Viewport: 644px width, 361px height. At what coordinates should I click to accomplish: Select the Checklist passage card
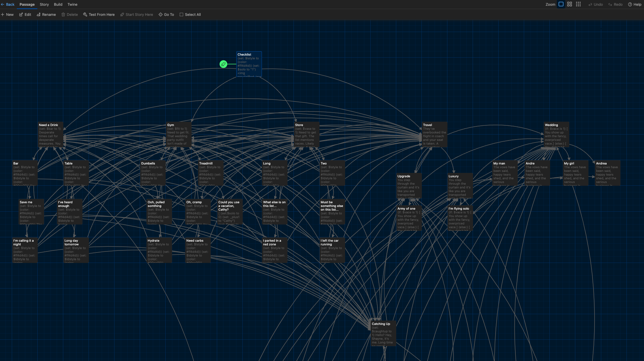tap(249, 64)
